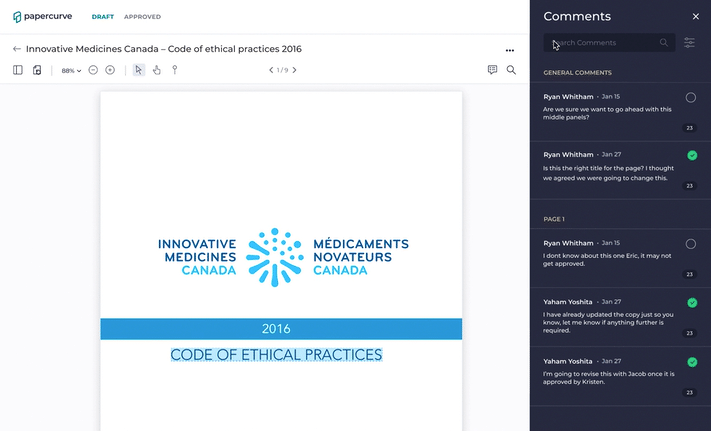Click the GENERAL COMMENTS section header
The height and width of the screenshot is (431, 711).
[x=577, y=73]
